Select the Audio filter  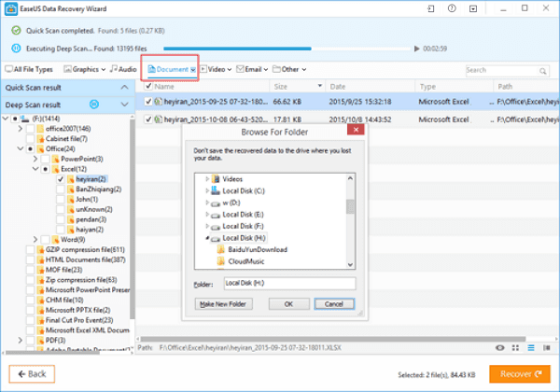pyautogui.click(x=123, y=69)
